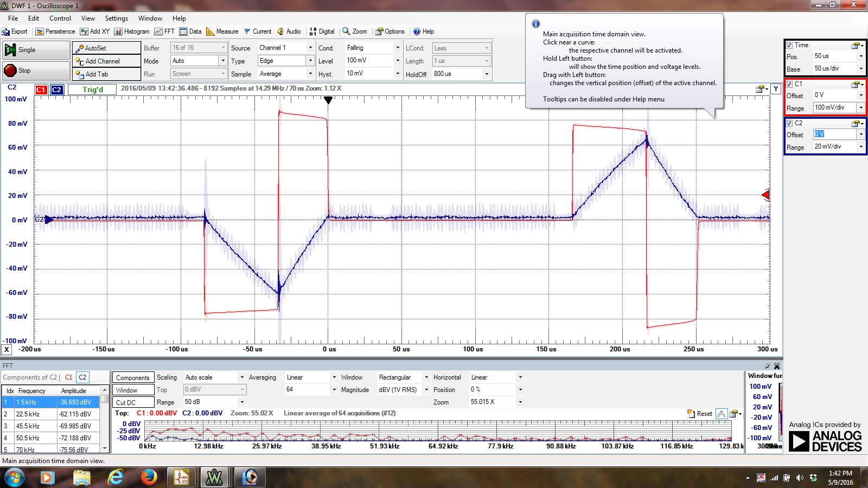Click the Zoom magnifier tool
This screenshot has height=488, width=868.
354,31
